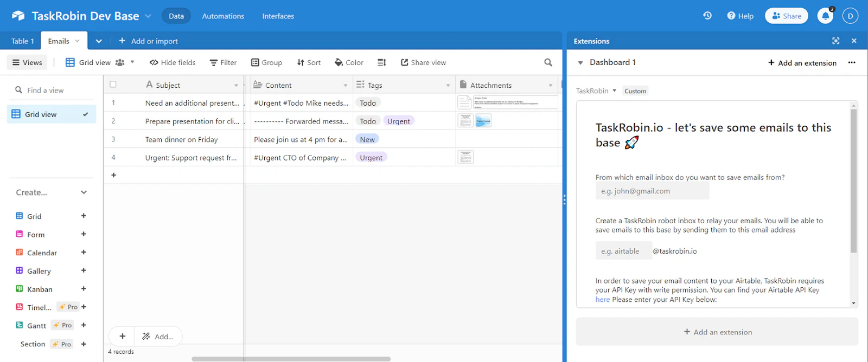868x362 pixels.
Task: Toggle the Views sidebar
Action: pyautogui.click(x=27, y=62)
